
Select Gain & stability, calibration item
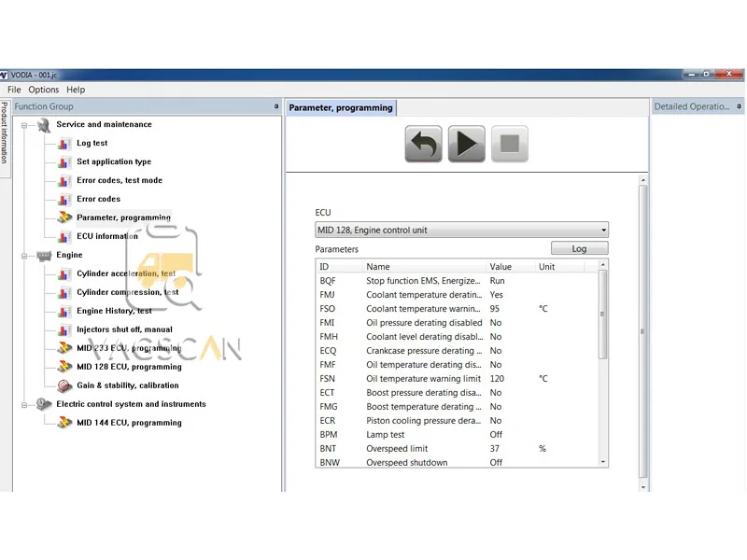(x=128, y=385)
